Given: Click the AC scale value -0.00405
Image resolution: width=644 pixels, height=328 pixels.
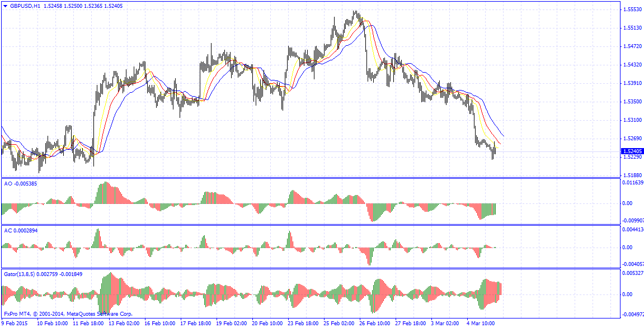Looking at the screenshot, I should pyautogui.click(x=634, y=264).
